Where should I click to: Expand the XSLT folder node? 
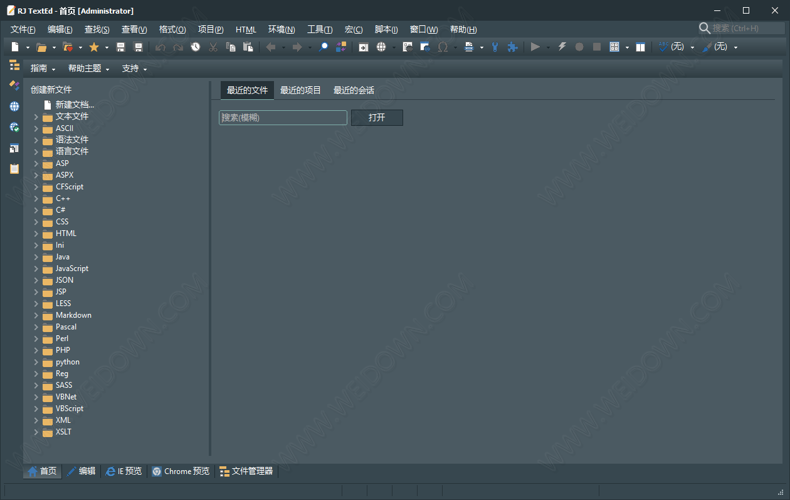36,432
